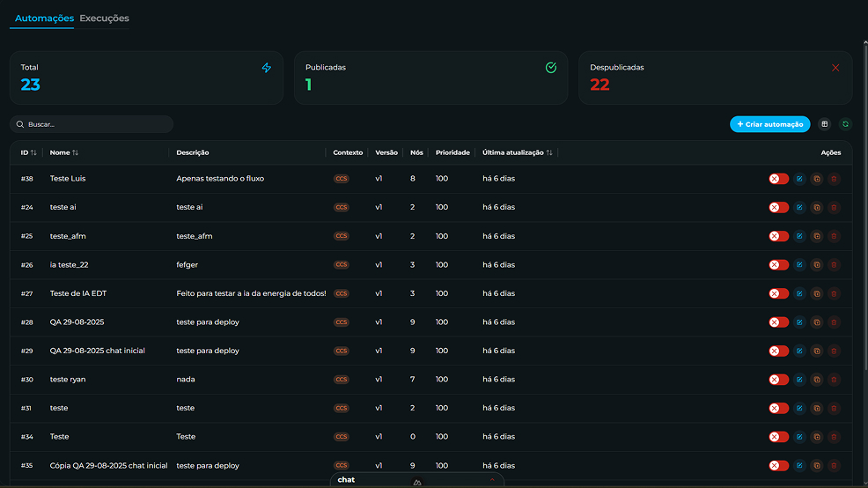Click the Publicadas check icon
Screen dimensions: 868x488
coord(551,68)
